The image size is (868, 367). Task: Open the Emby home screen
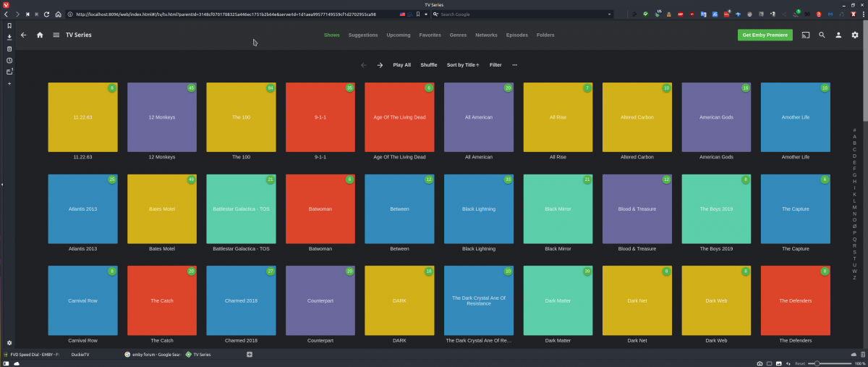40,35
